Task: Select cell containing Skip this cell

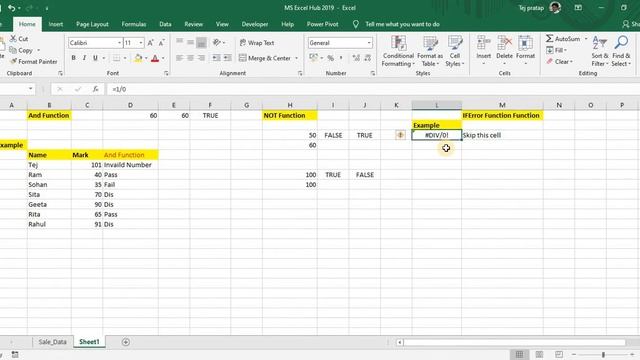Action: tap(502, 135)
